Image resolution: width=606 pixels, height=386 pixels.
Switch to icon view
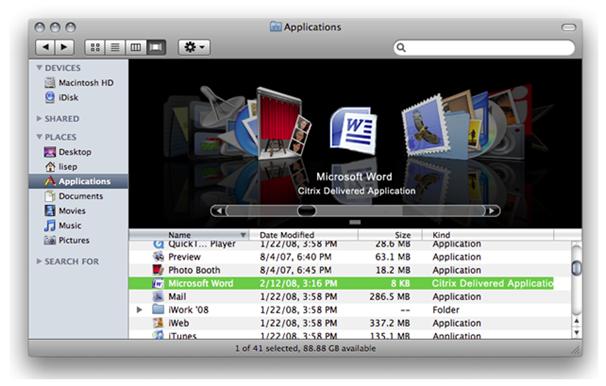click(95, 47)
